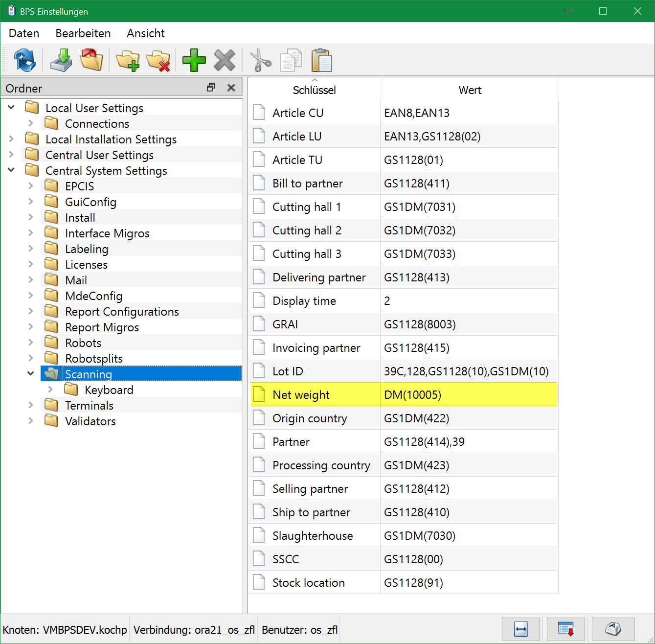Click the column width fit button in status bar
This screenshot has height=644, width=655.
pyautogui.click(x=521, y=629)
